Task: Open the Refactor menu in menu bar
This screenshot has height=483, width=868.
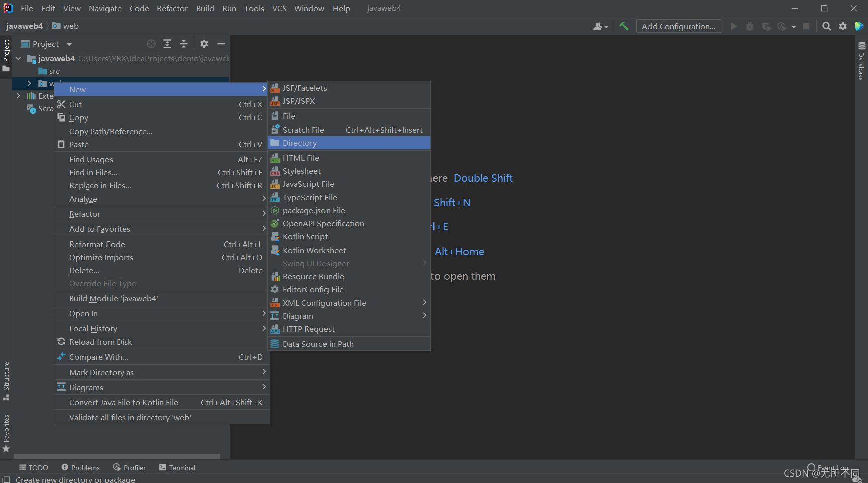Action: tap(172, 8)
